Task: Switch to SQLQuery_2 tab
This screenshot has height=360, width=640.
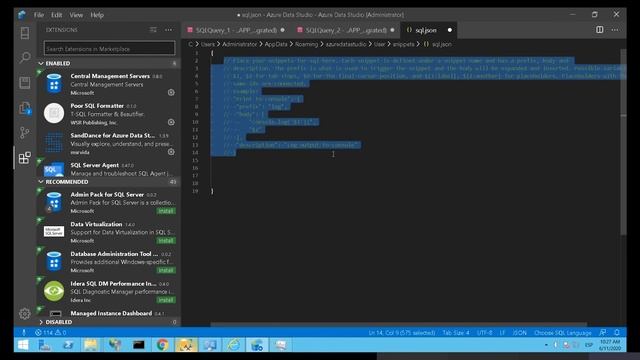Action: 346,30
